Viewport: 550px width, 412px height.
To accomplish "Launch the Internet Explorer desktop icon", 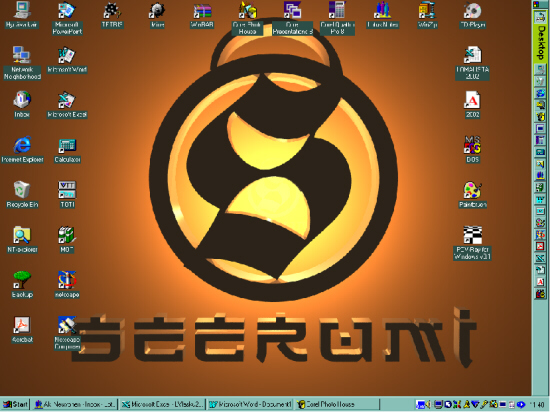I will [22, 150].
